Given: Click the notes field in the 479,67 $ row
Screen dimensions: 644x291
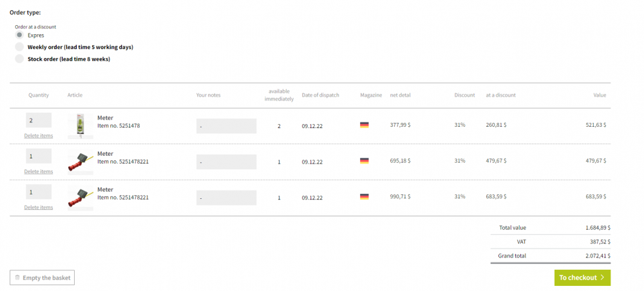Looking at the screenshot, I should click(x=226, y=162).
